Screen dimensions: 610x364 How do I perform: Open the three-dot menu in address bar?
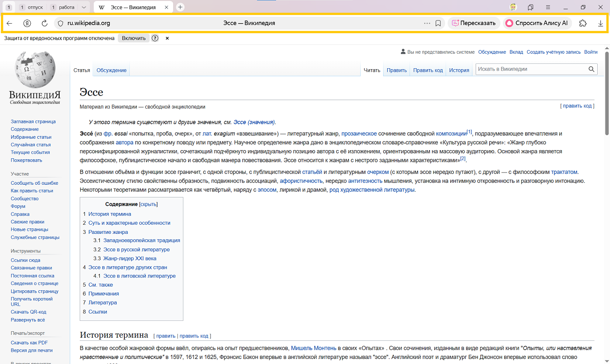pos(427,23)
